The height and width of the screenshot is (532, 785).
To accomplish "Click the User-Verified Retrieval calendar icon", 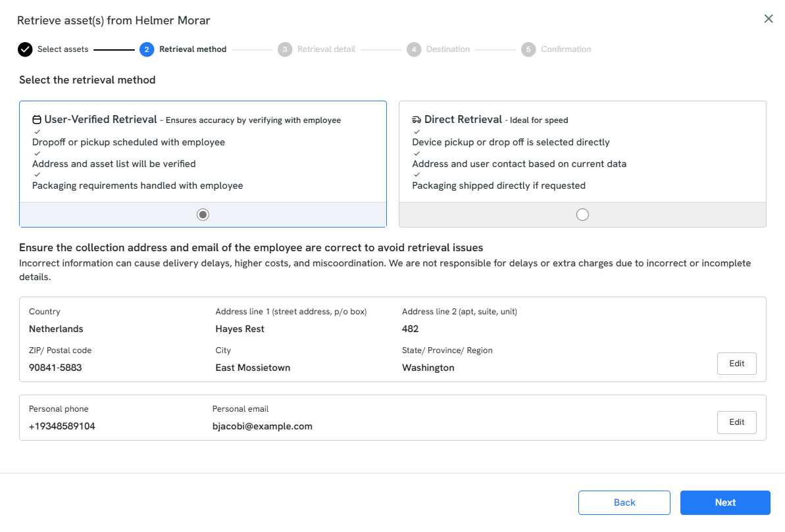I will point(37,120).
